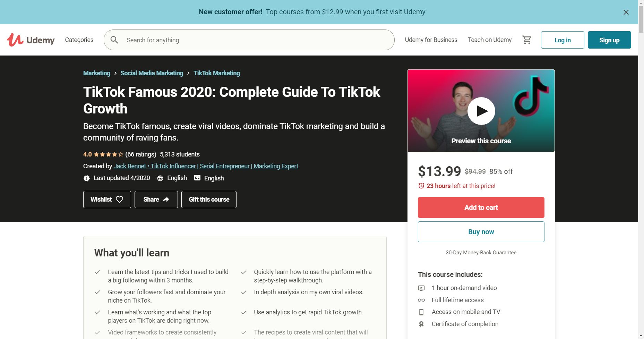Click the heart icon on Wishlist

pyautogui.click(x=119, y=200)
